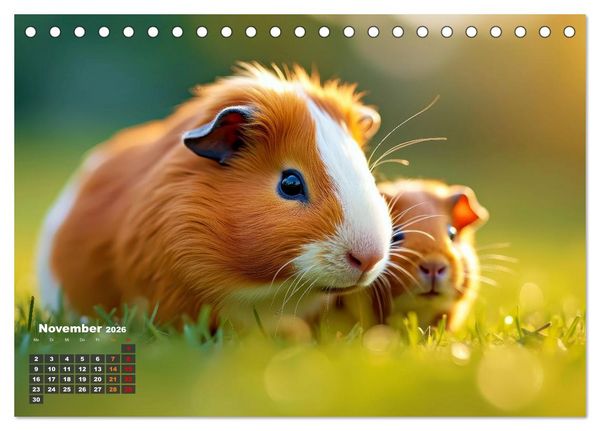This screenshot has height=431, width=600.
Task: Select date 30 in the calendar
Action: [x=36, y=399]
